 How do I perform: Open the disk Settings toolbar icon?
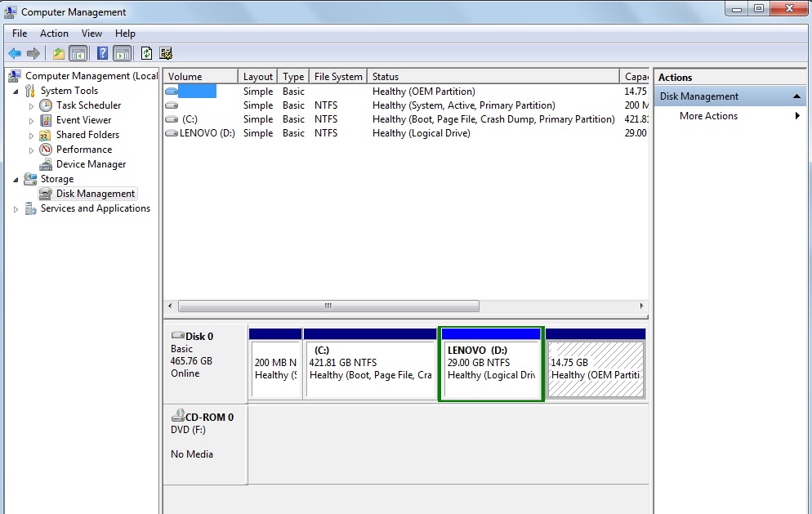pyautogui.click(x=166, y=54)
